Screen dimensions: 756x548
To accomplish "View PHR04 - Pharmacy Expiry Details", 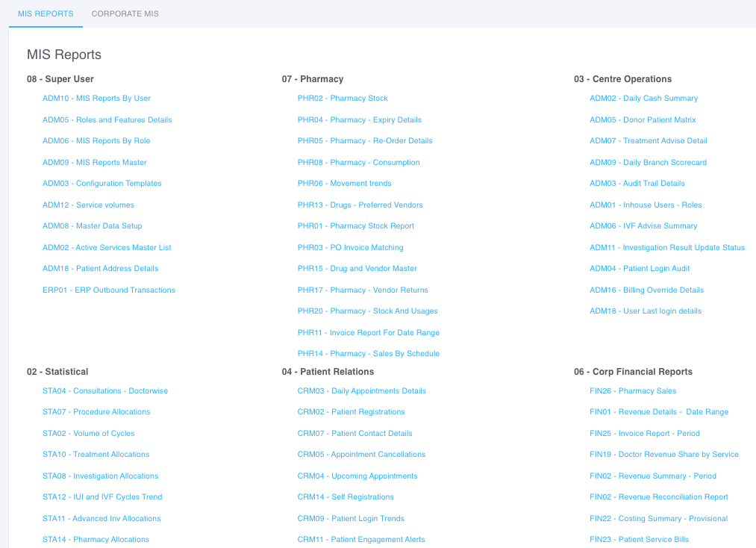I will point(359,119).
